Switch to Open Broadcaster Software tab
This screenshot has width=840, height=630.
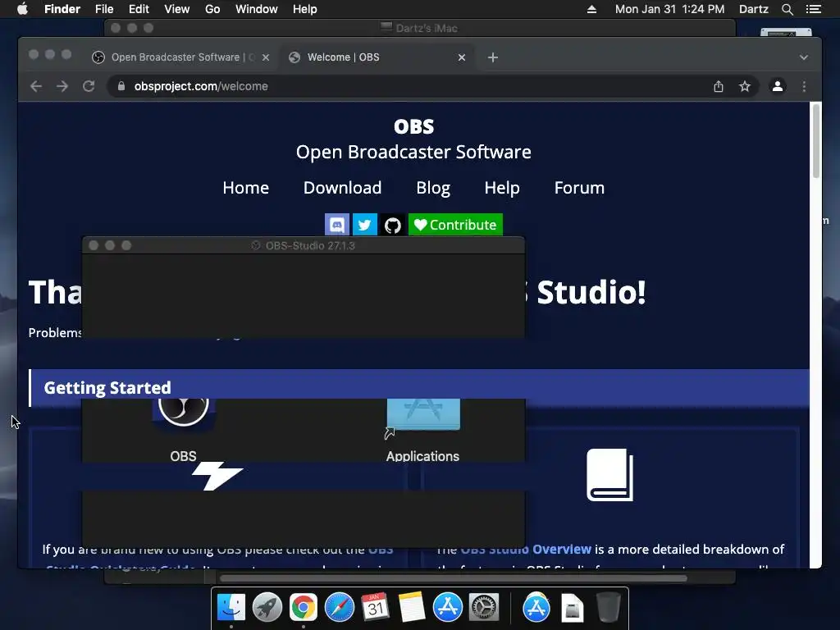[x=180, y=57]
